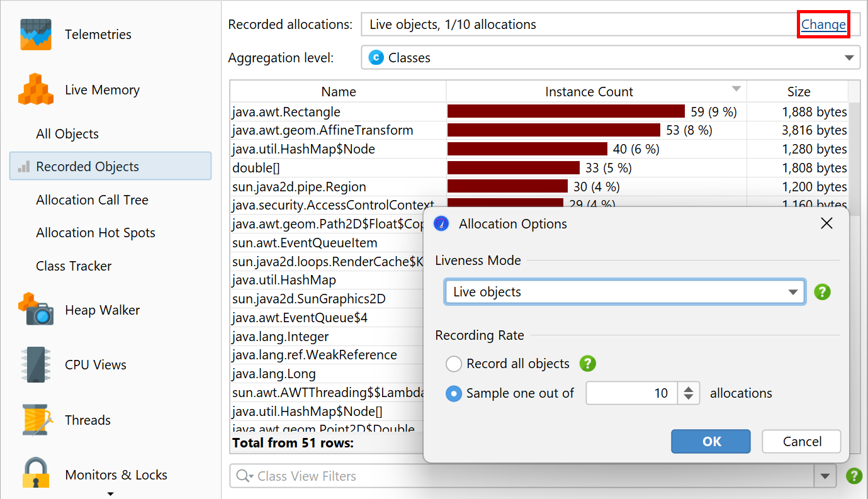Click the help icon beside Liveness Mode dropdown

822,292
